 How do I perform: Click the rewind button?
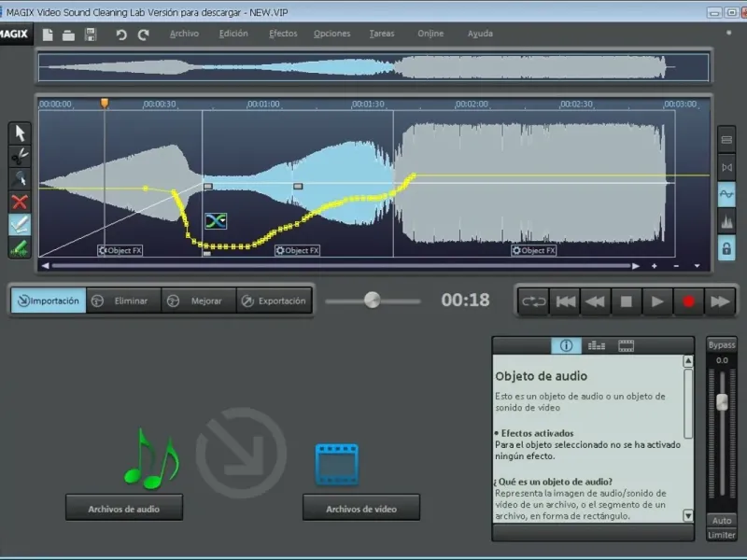[595, 301]
